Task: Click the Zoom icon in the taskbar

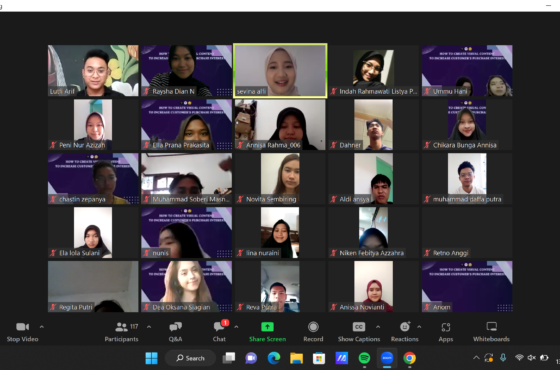Action: (387, 358)
